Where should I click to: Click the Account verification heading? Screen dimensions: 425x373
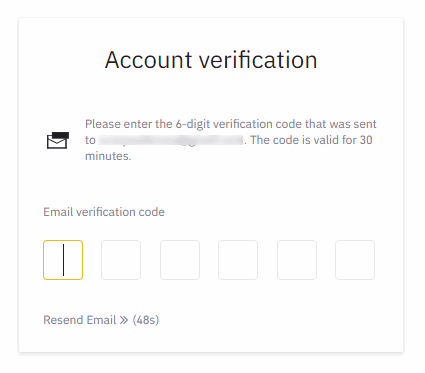(211, 60)
